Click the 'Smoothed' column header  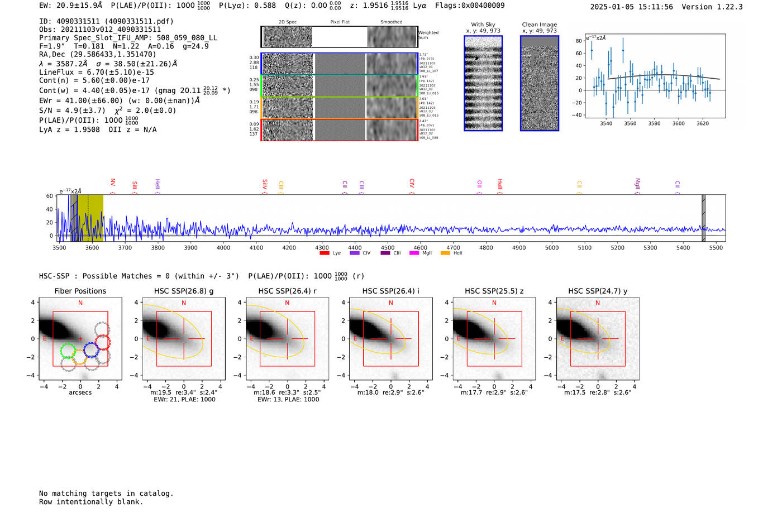[x=392, y=22]
